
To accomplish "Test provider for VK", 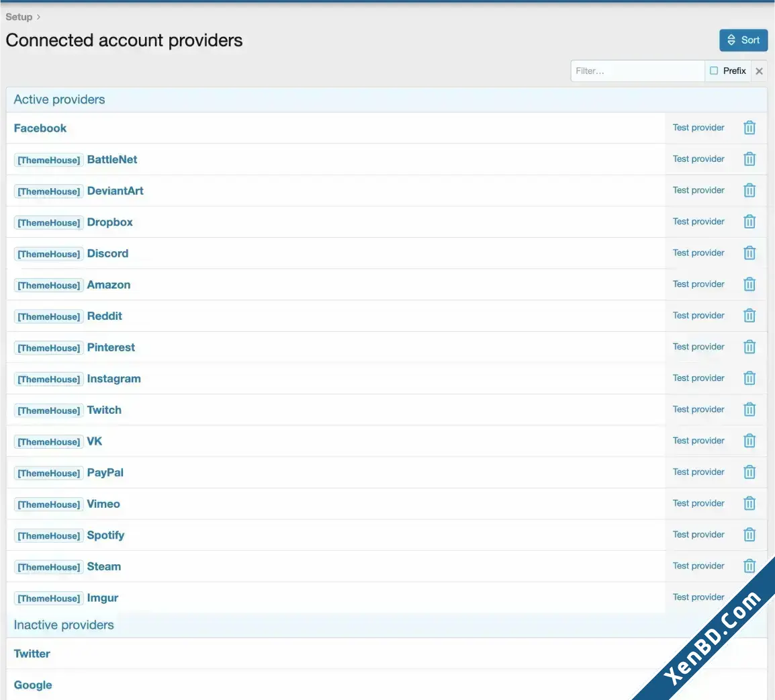I will tap(698, 441).
